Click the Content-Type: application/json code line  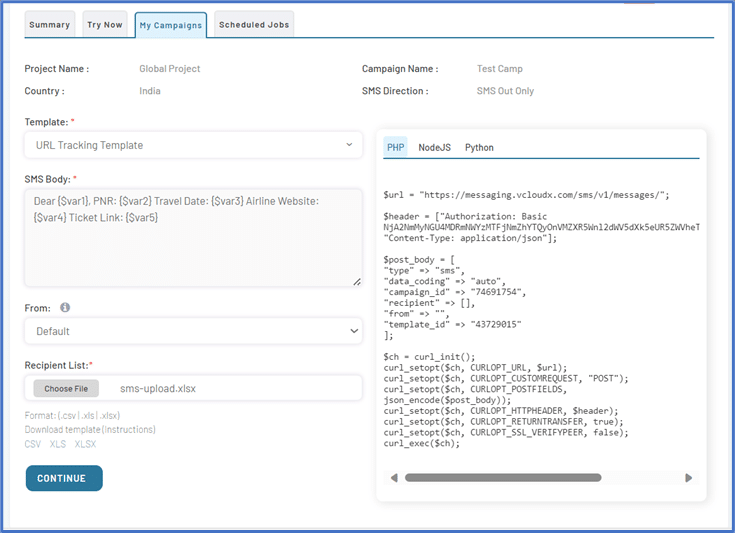pyautogui.click(x=470, y=238)
